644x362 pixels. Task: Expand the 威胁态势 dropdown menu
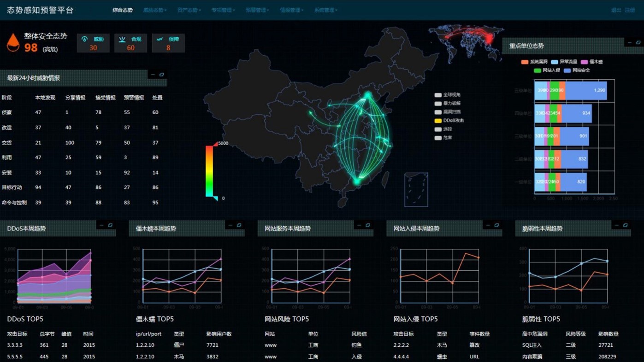(154, 10)
